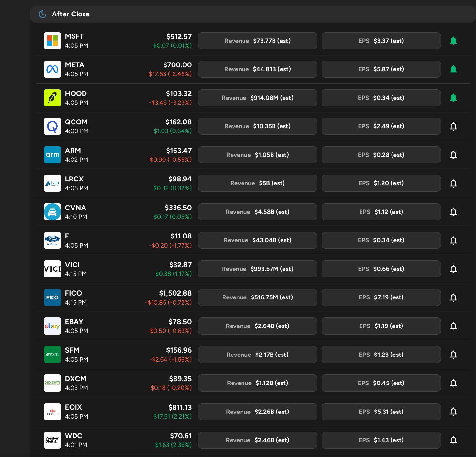Click LRCX share price $98.94

click(180, 179)
